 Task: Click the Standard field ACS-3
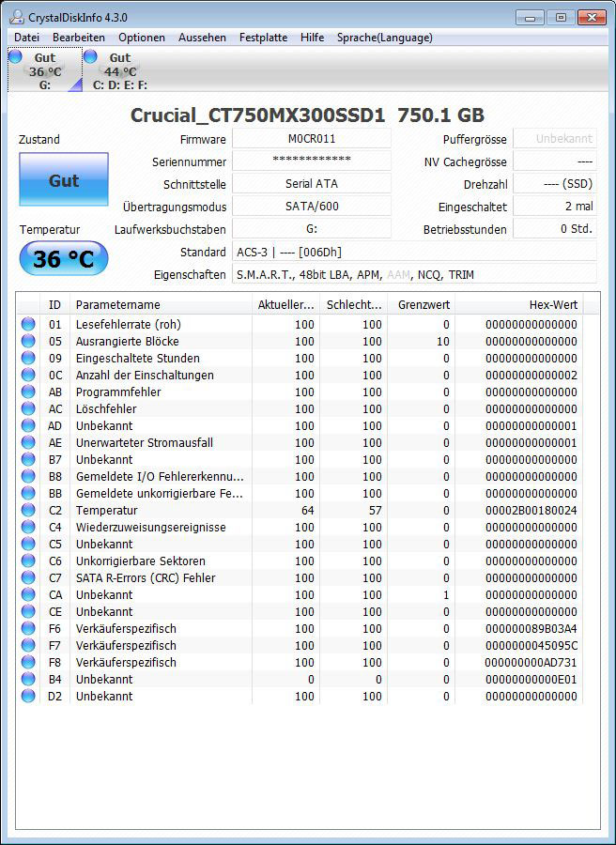coord(414,252)
